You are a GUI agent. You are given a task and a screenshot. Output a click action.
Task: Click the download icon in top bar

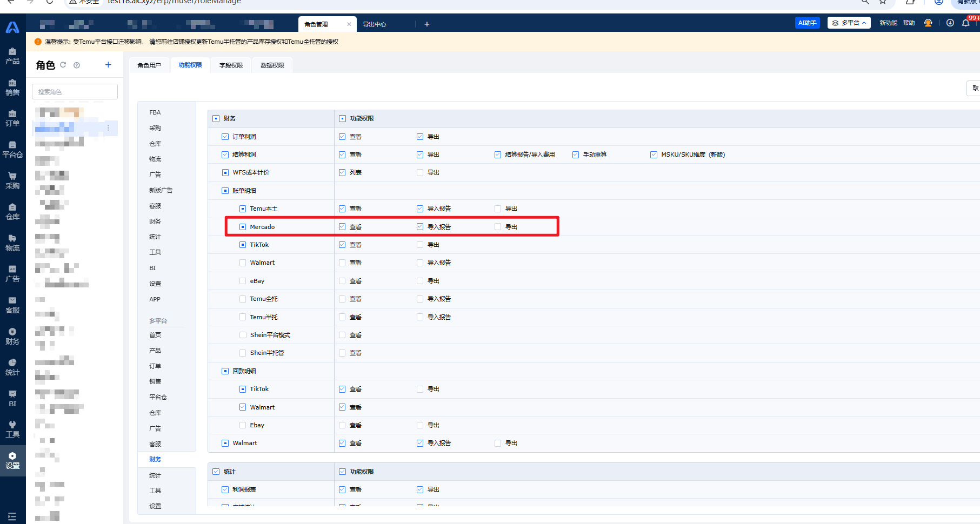click(x=950, y=23)
